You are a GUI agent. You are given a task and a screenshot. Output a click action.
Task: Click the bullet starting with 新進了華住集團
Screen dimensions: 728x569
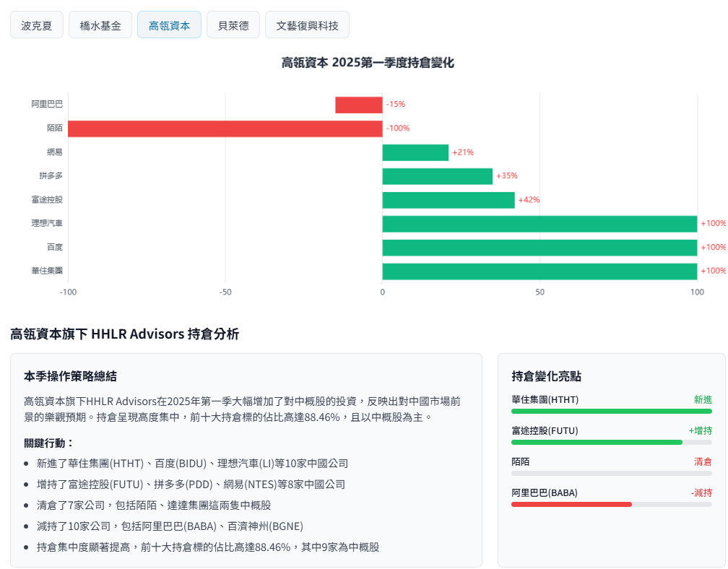pyautogui.click(x=192, y=464)
